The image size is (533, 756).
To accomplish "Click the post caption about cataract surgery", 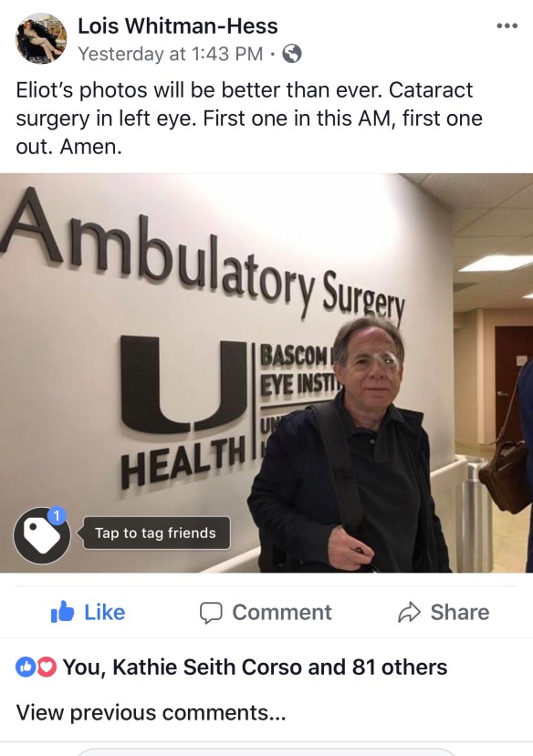I will (x=249, y=119).
